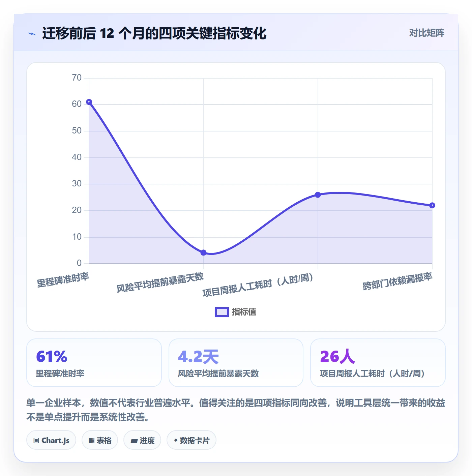
Task: Click the chart title 迁移前后 12 个月的四项关键指标变化
Action: [x=154, y=33]
